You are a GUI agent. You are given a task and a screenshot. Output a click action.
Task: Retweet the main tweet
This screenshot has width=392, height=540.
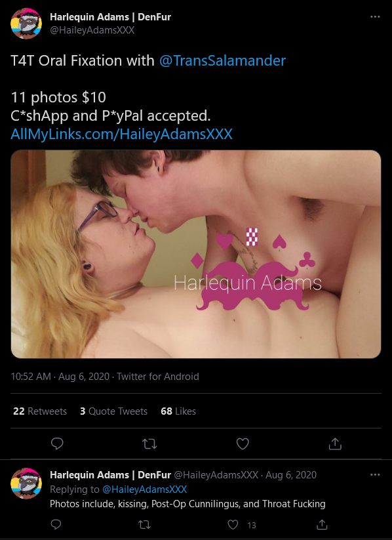149,444
